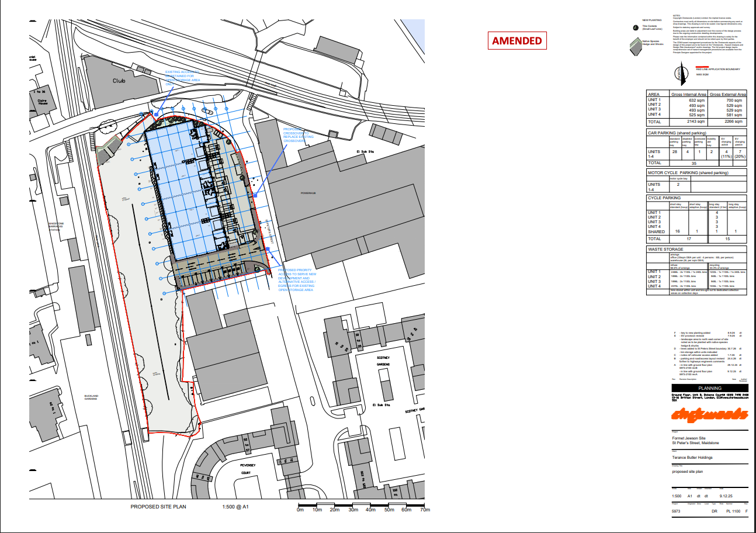Click the Club building label
This screenshot has height=533, width=756.
click(120, 82)
